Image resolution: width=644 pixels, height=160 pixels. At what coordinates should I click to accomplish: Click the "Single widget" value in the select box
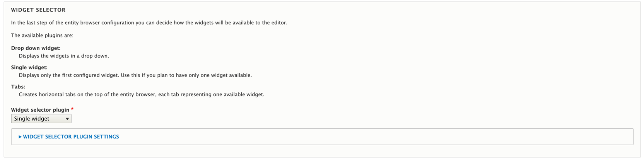click(32, 119)
